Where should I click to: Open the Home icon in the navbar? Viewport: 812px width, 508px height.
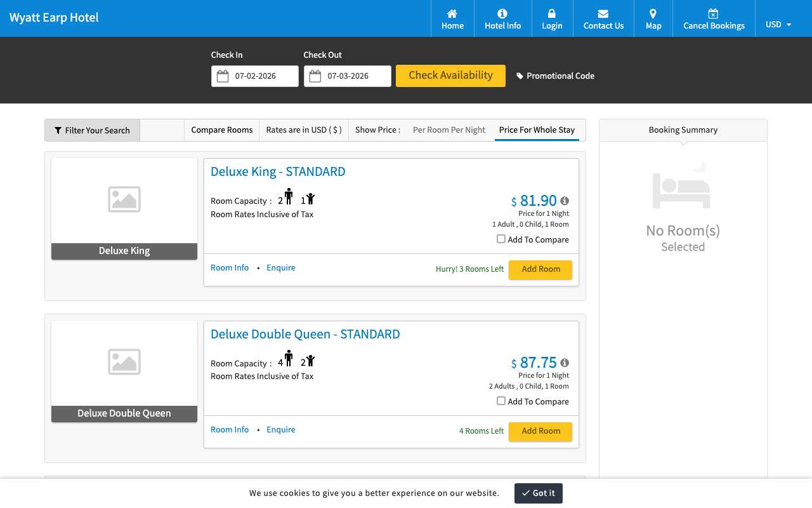(452, 13)
